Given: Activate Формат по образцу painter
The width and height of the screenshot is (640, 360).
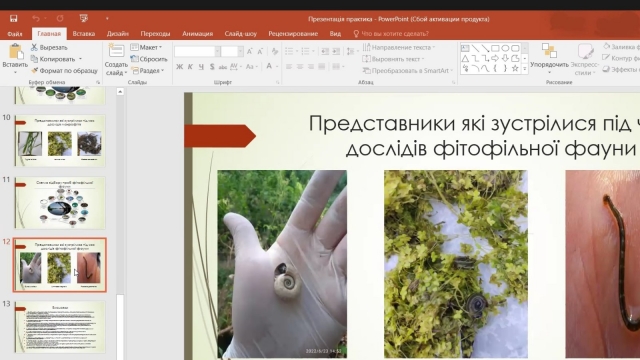Looking at the screenshot, I should click(x=64, y=71).
